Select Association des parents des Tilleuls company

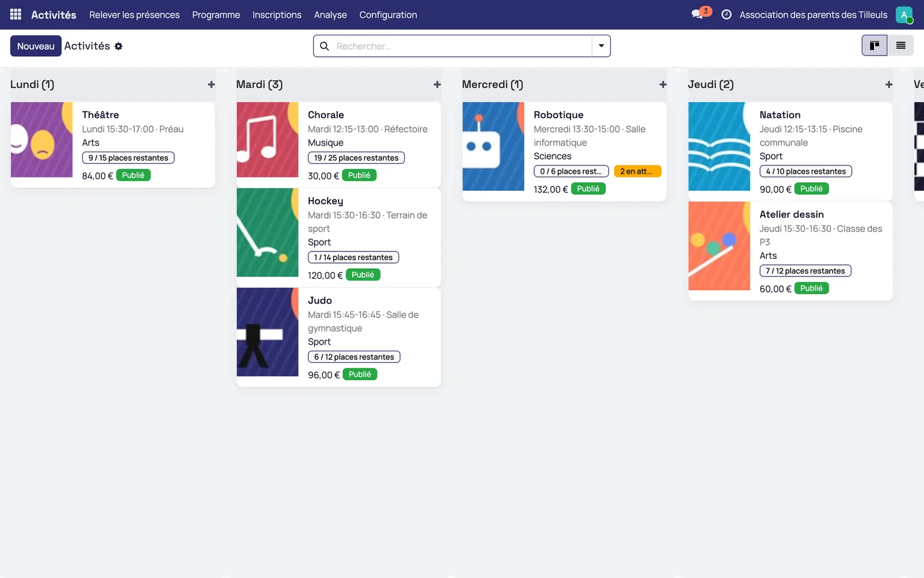tap(813, 14)
